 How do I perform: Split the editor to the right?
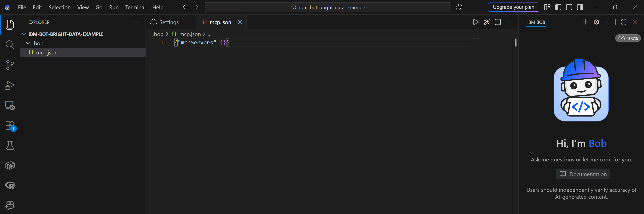[x=498, y=22]
